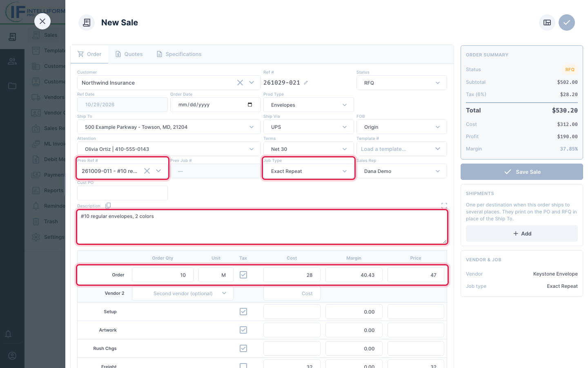Screen dimensions: 588x368
Task: Edit the Ref # with pencil icon
Action: tap(306, 83)
